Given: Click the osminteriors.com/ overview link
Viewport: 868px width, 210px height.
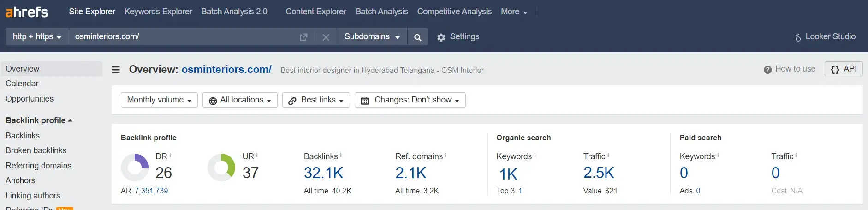Looking at the screenshot, I should point(226,70).
